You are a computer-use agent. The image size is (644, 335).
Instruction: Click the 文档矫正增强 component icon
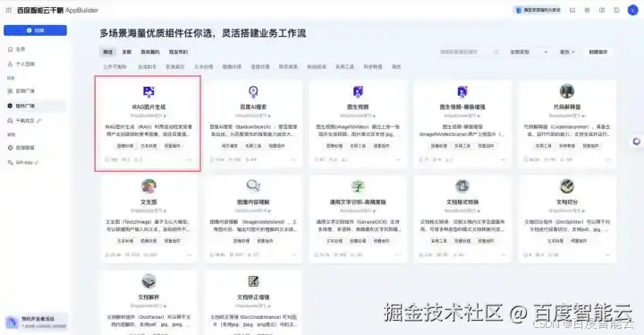point(253,281)
